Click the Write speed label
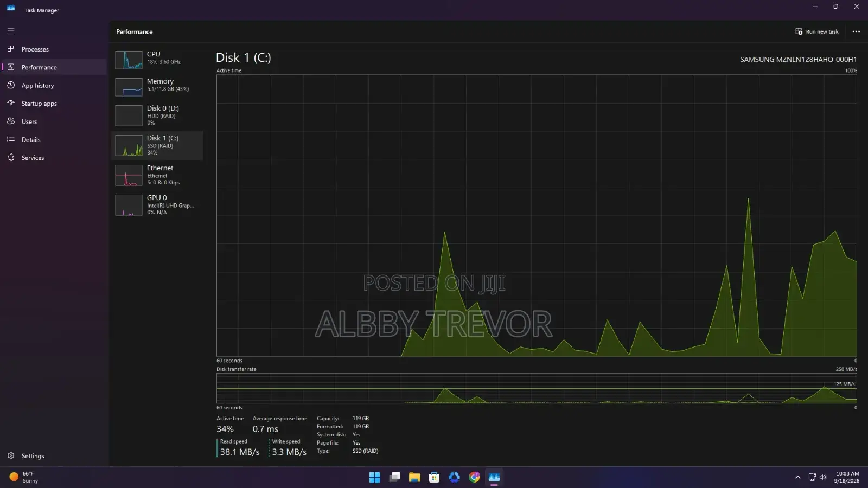Viewport: 868px width, 488px height. [x=286, y=441]
